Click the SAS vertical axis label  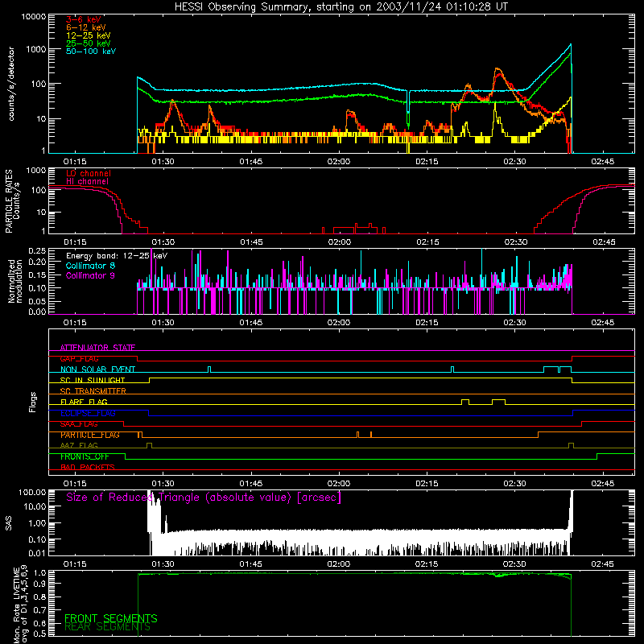click(8, 522)
